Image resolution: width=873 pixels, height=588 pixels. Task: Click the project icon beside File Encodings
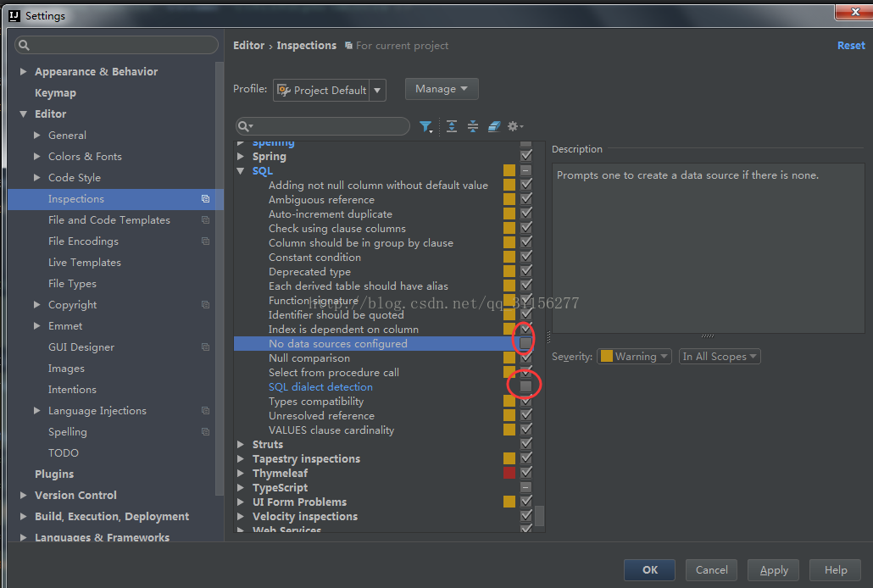tap(205, 241)
